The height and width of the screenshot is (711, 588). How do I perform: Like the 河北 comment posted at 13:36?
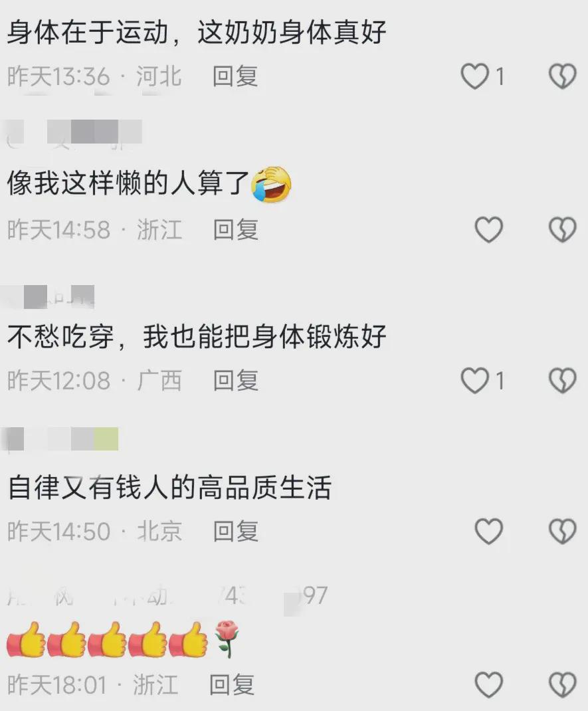click(x=474, y=76)
